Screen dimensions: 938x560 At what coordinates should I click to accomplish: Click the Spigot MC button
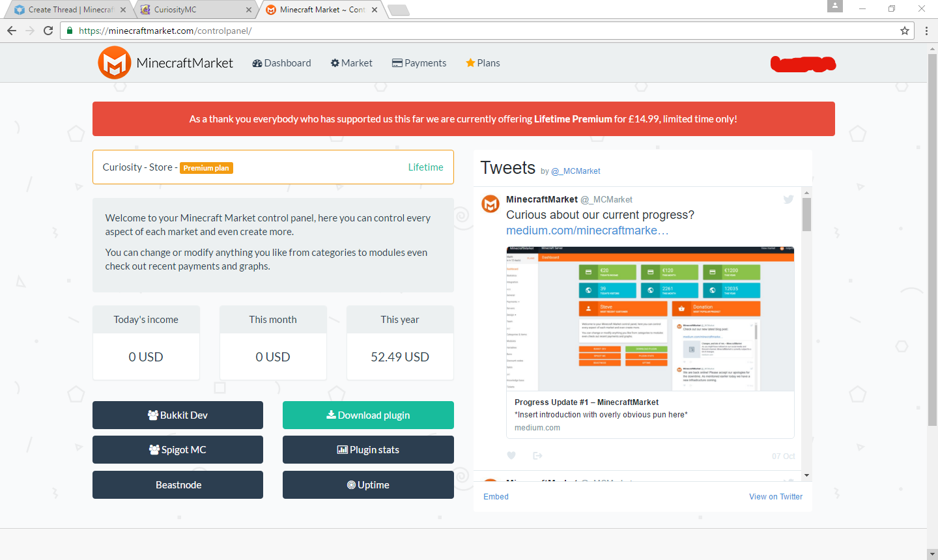pyautogui.click(x=178, y=450)
